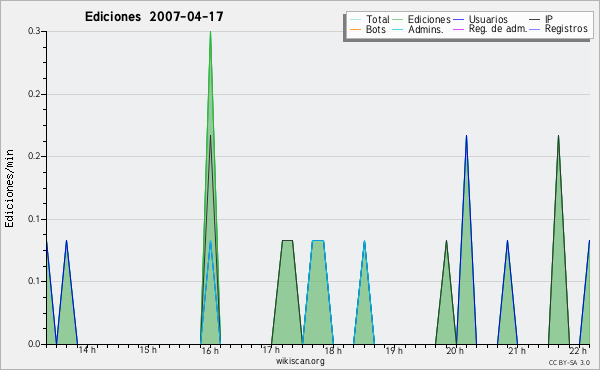The height and width of the screenshot is (370, 600).
Task: Click the blue Usuarios peak after 20 h
Action: 466,136
